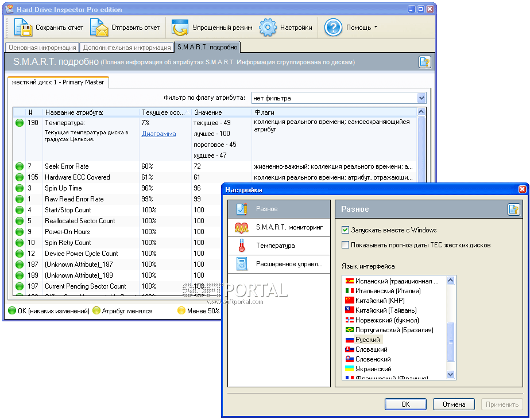Screen dimensions: 530x420
Task: Sort by Значение column header
Action: point(222,112)
